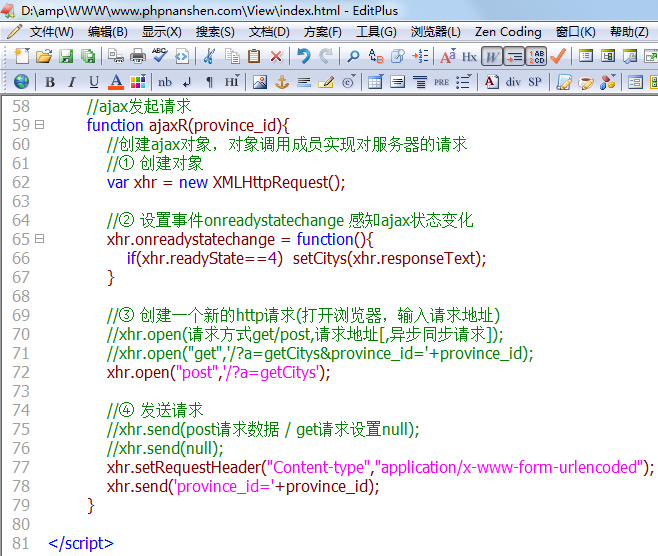Collapse the onreadystatechange fold at line 65

tap(39, 239)
